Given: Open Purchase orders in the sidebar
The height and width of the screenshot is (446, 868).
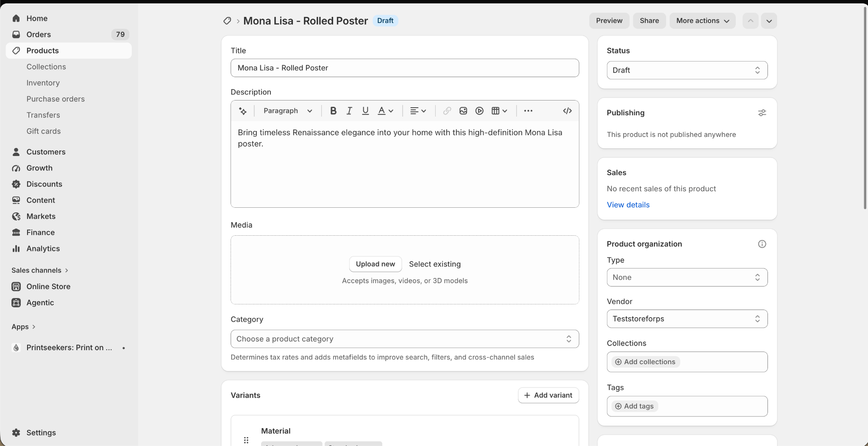Looking at the screenshot, I should [x=56, y=99].
